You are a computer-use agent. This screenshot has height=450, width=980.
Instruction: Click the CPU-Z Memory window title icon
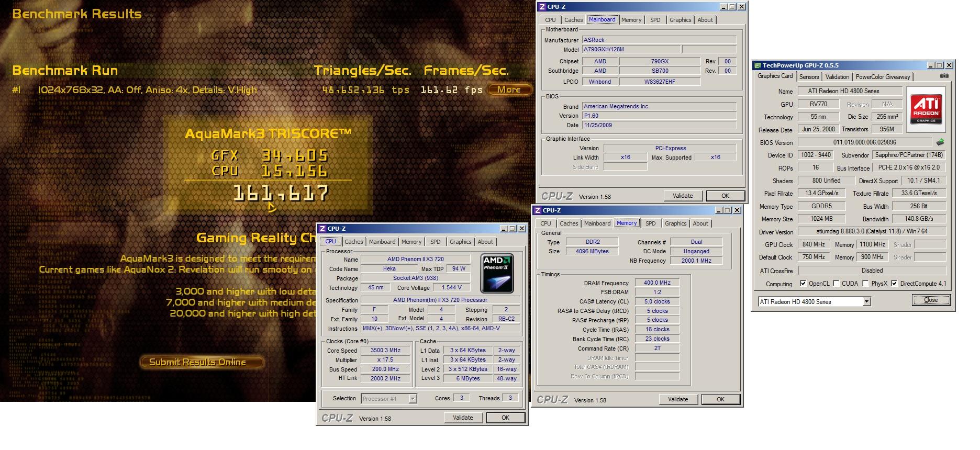point(538,210)
